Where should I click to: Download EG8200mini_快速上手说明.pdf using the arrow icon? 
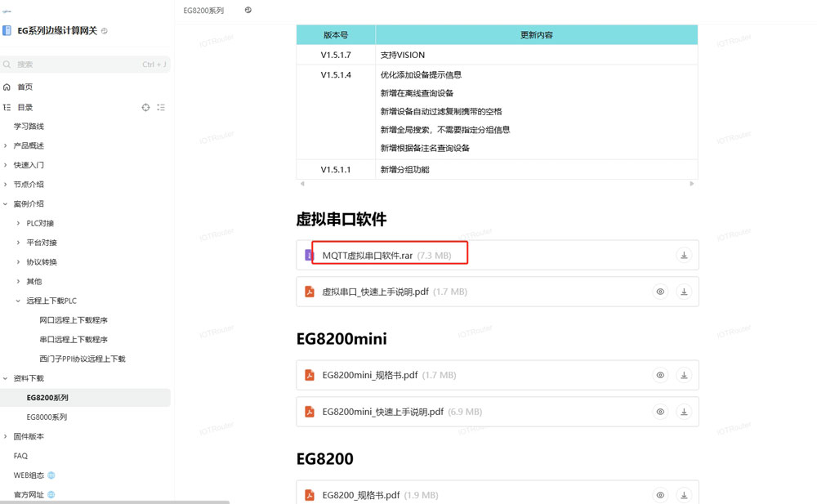click(x=684, y=412)
